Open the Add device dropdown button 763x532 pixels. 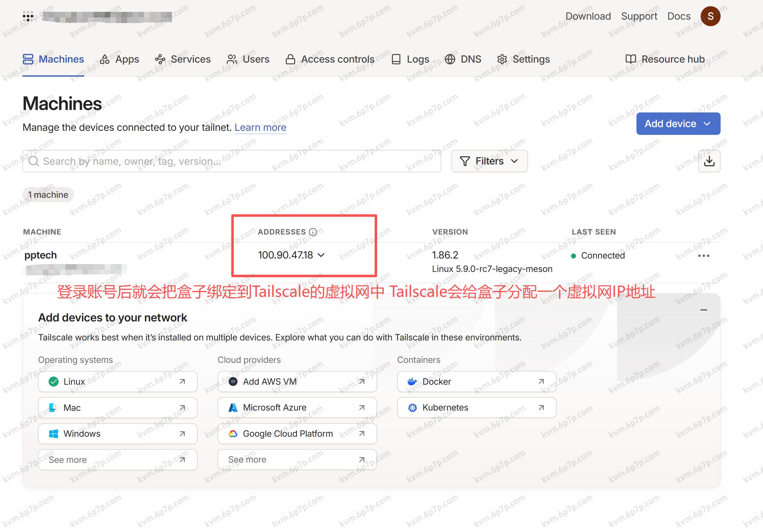coord(678,124)
